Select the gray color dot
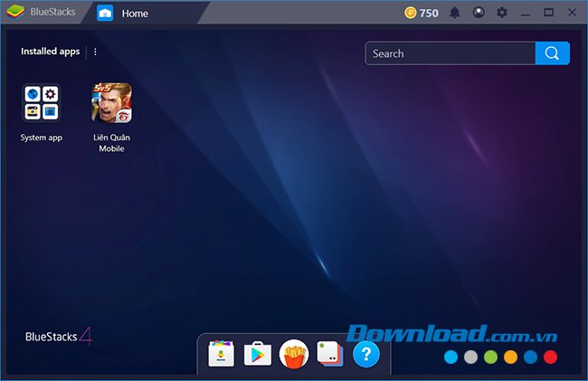 pos(470,357)
